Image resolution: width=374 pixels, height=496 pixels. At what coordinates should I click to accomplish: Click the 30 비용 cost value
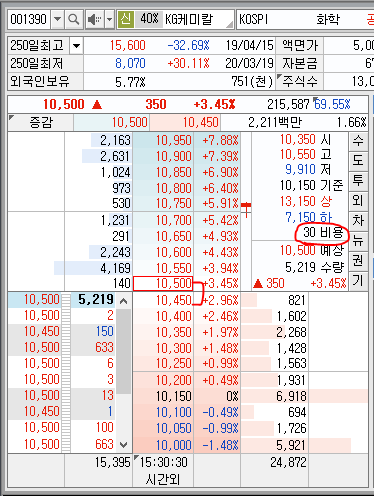coord(323,232)
